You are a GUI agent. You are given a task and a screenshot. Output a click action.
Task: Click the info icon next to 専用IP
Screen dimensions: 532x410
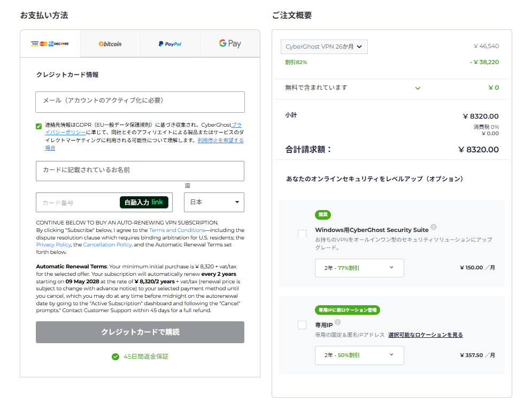pos(336,321)
